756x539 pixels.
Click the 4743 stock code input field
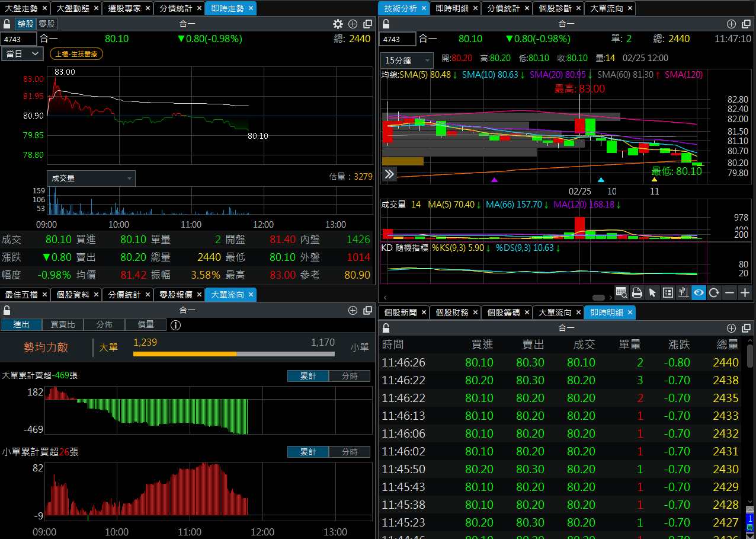point(18,39)
